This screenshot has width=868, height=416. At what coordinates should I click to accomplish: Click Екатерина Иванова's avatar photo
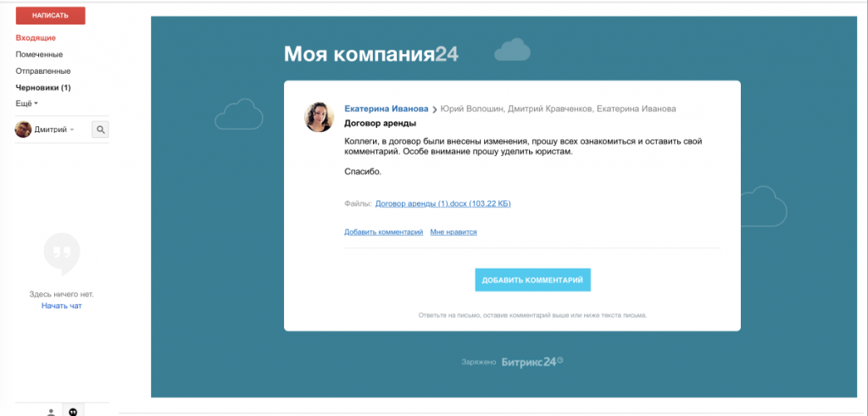(319, 117)
